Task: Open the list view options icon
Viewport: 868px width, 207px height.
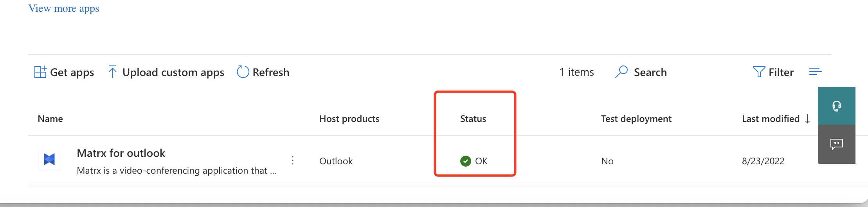Action: click(815, 71)
